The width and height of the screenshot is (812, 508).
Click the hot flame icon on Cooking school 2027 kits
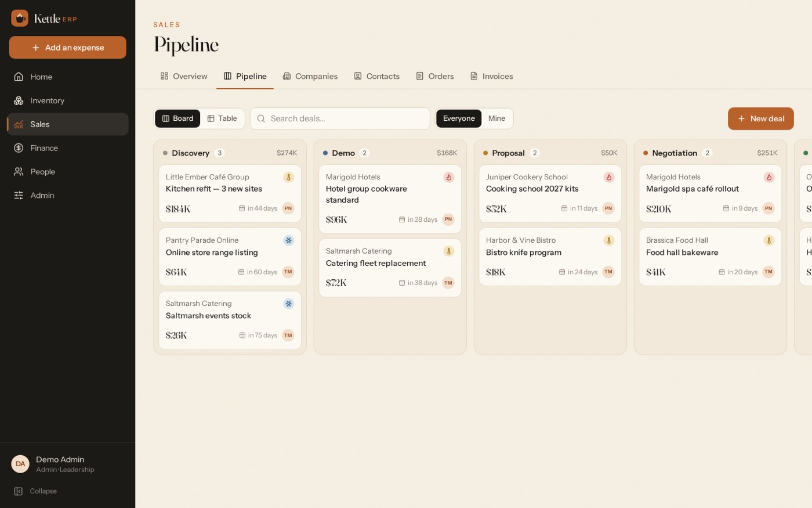pyautogui.click(x=608, y=177)
